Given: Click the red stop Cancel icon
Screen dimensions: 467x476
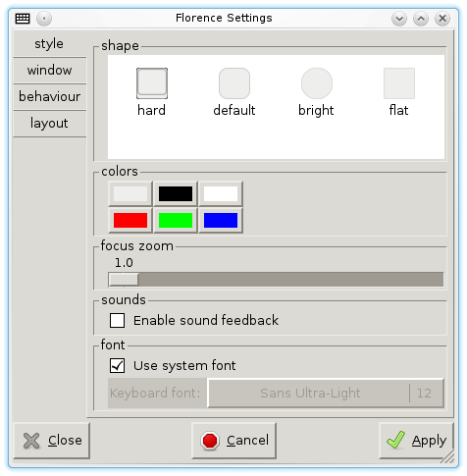Looking at the screenshot, I should tap(210, 441).
